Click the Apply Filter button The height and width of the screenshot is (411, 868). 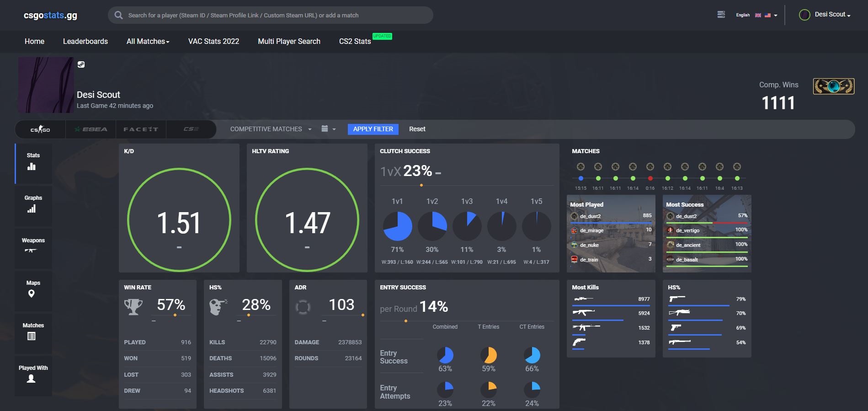(x=373, y=129)
